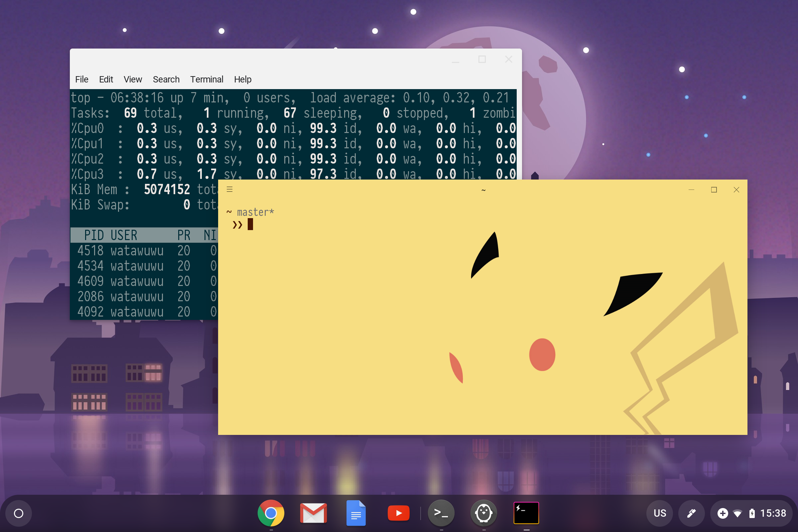Launch YouTube from the shelf

pos(398,513)
